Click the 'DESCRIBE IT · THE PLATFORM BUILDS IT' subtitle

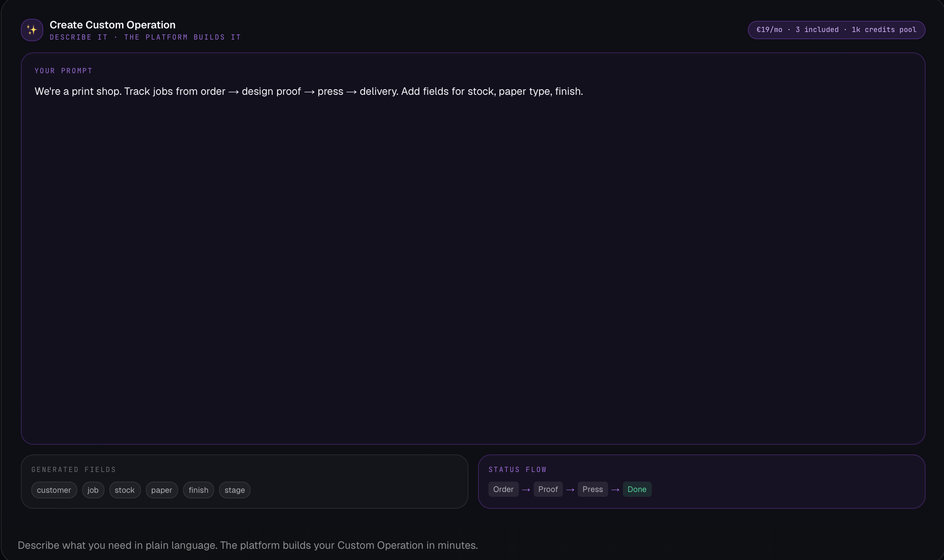145,37
